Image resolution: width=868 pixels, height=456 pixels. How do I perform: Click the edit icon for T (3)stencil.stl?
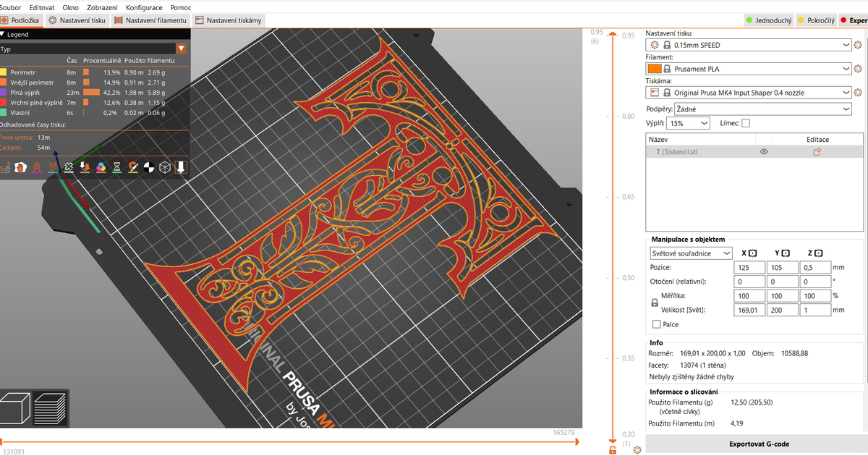point(817,152)
